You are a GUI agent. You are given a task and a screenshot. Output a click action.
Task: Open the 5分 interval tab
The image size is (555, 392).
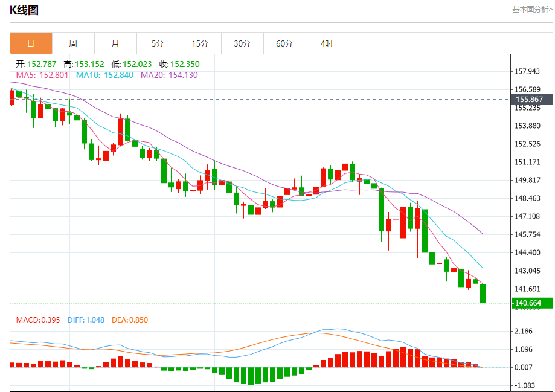tap(158, 43)
